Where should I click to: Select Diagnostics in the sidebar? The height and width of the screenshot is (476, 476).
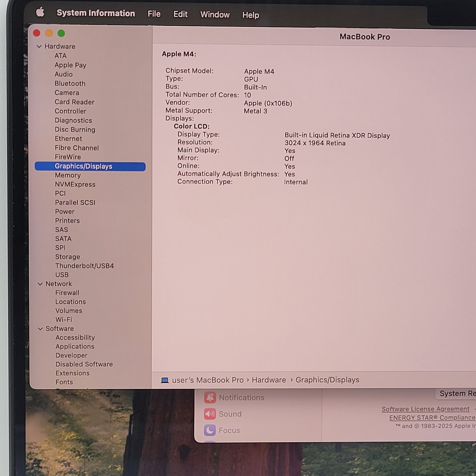[x=73, y=121]
